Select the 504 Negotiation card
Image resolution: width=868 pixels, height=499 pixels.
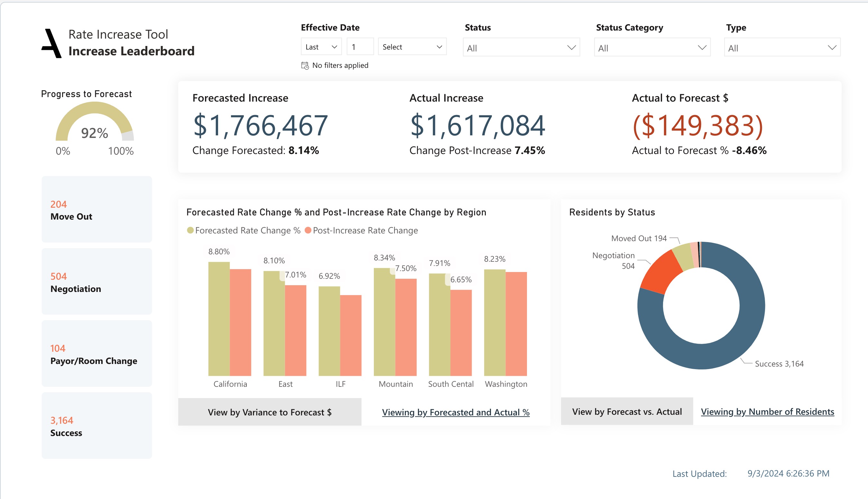(x=97, y=282)
